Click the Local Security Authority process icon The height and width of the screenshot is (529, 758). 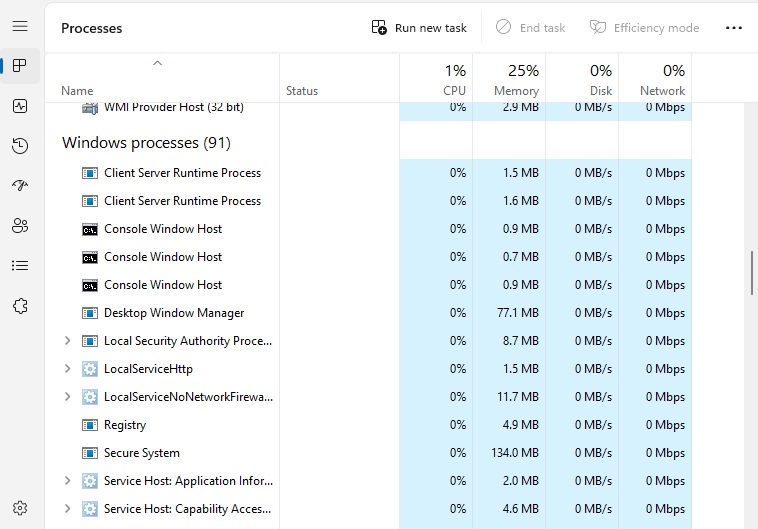point(90,341)
